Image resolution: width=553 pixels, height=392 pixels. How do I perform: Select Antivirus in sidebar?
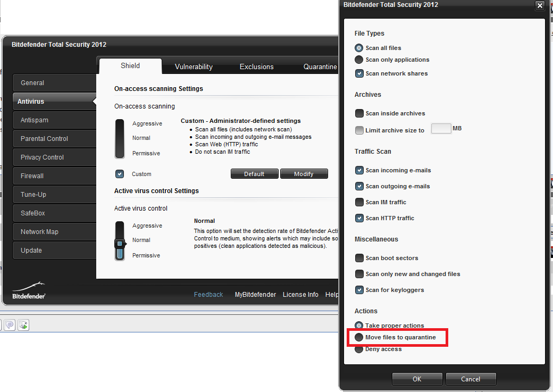point(55,101)
